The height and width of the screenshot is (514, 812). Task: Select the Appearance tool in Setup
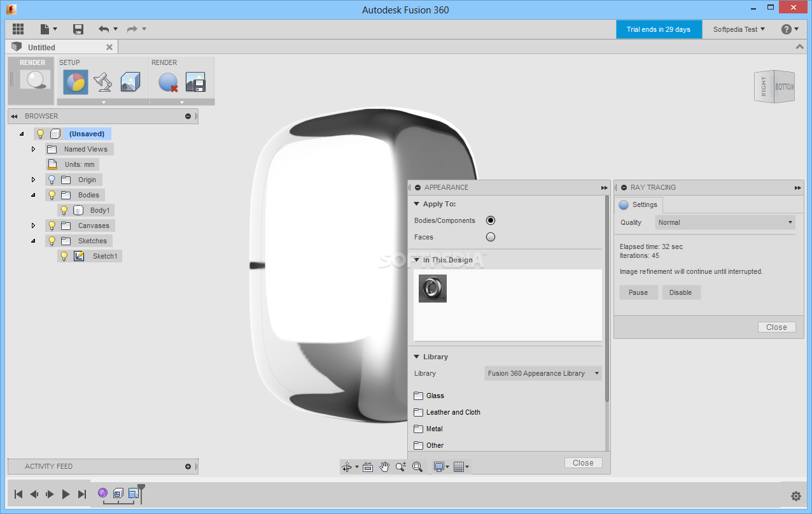pos(75,82)
